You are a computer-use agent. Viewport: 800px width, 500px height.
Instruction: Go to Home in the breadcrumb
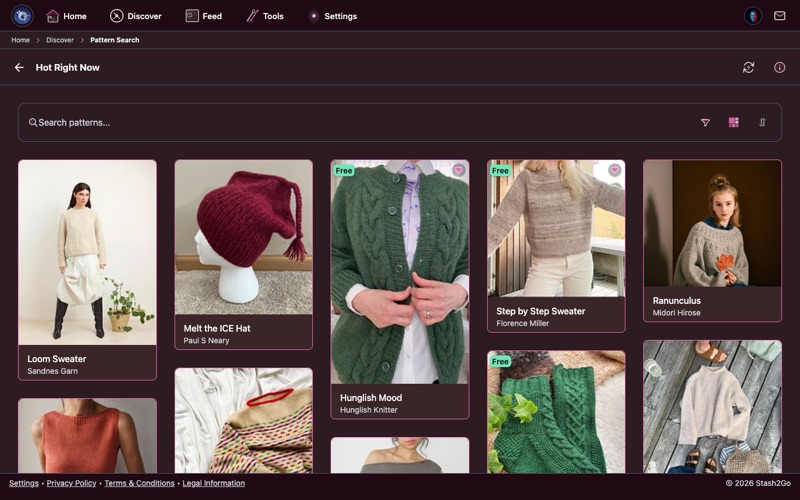pos(20,40)
